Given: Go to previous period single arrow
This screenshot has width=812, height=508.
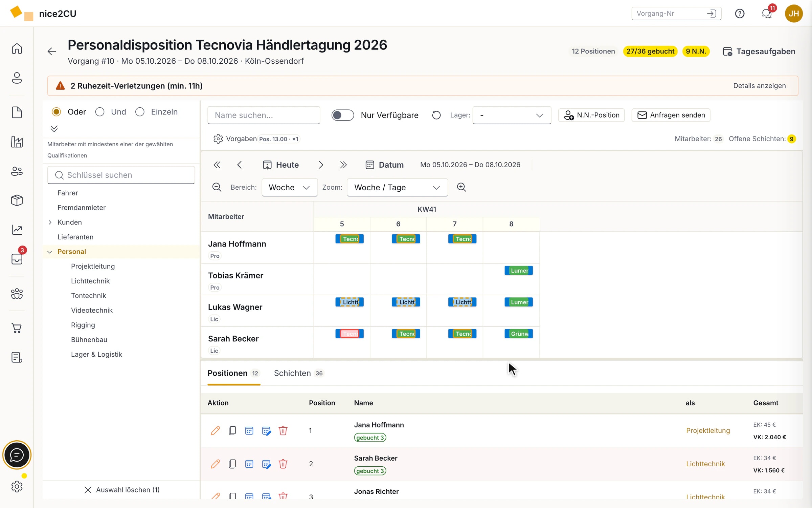Looking at the screenshot, I should click(240, 165).
